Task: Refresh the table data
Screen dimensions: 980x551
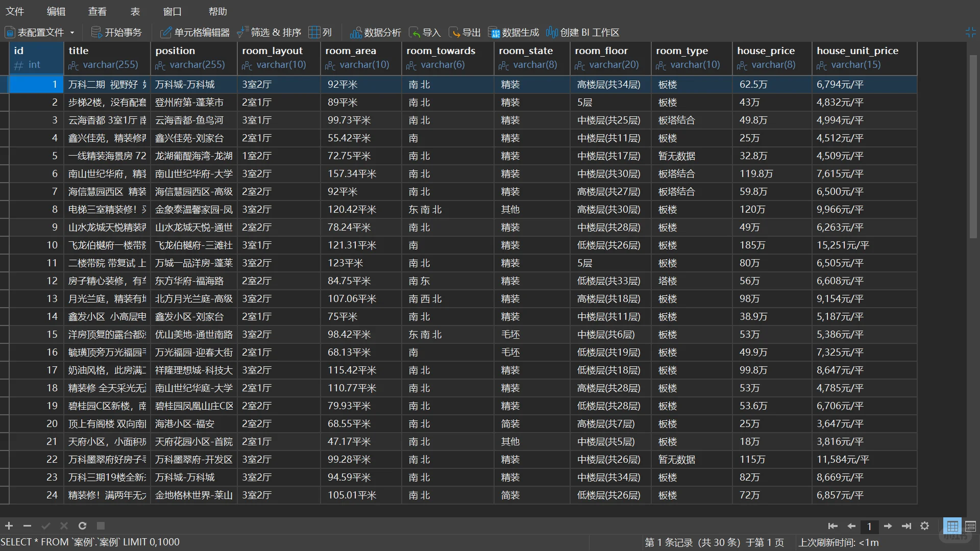Action: pos(82,526)
